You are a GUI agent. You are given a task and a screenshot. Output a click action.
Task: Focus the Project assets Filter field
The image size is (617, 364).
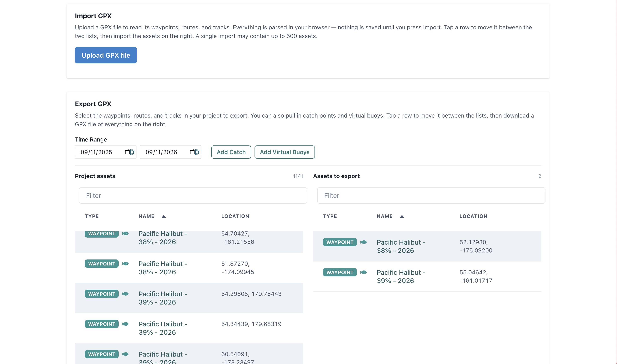[193, 195]
